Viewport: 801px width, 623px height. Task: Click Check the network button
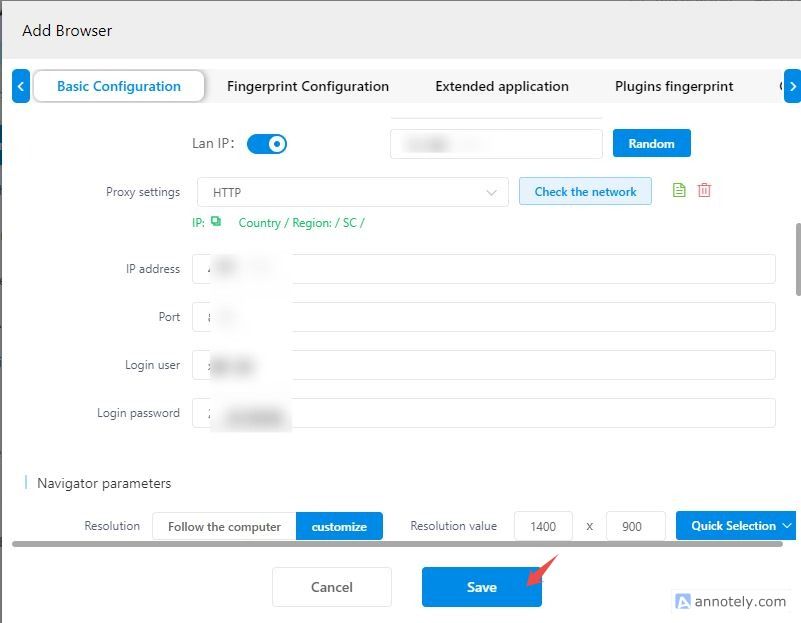pyautogui.click(x=585, y=191)
